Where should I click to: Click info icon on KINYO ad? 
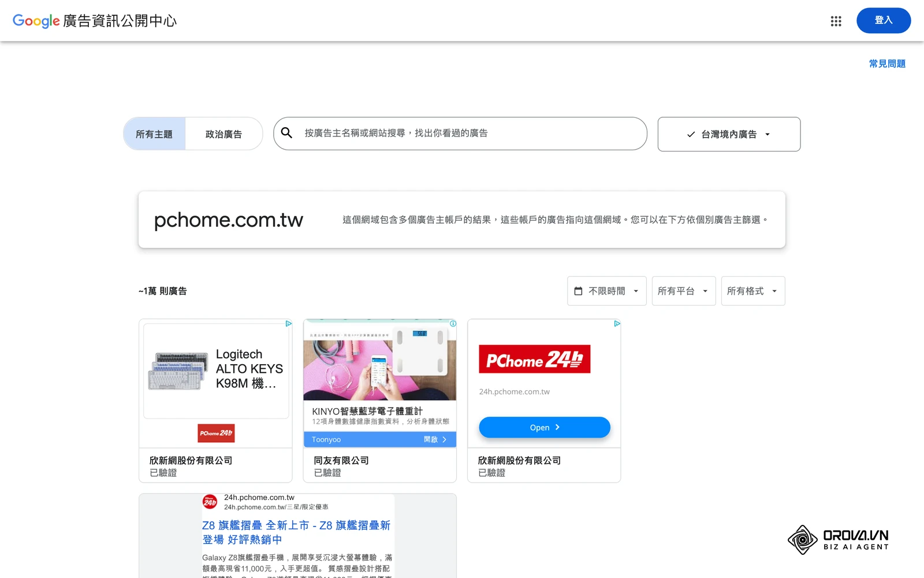[x=453, y=324]
